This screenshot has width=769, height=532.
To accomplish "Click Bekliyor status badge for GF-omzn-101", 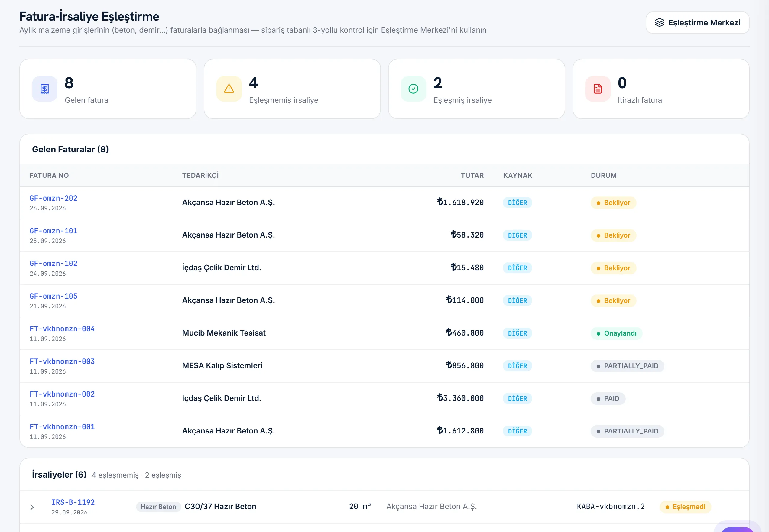I will 613,235.
